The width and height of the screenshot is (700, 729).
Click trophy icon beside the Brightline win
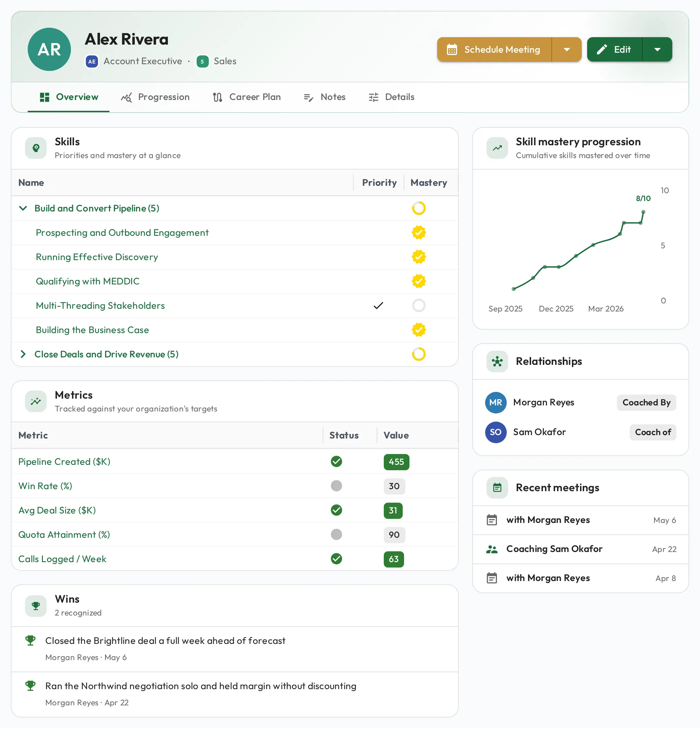[30, 641]
